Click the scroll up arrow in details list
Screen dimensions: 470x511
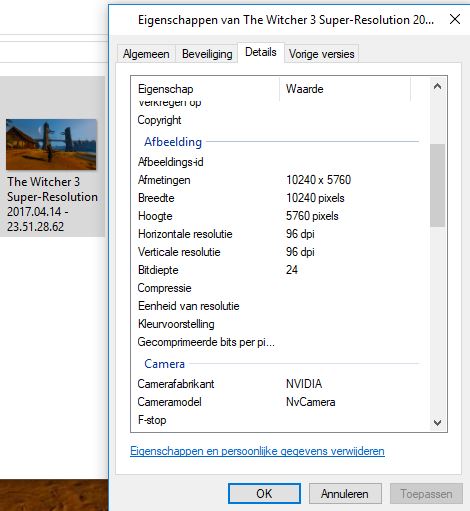(437, 87)
